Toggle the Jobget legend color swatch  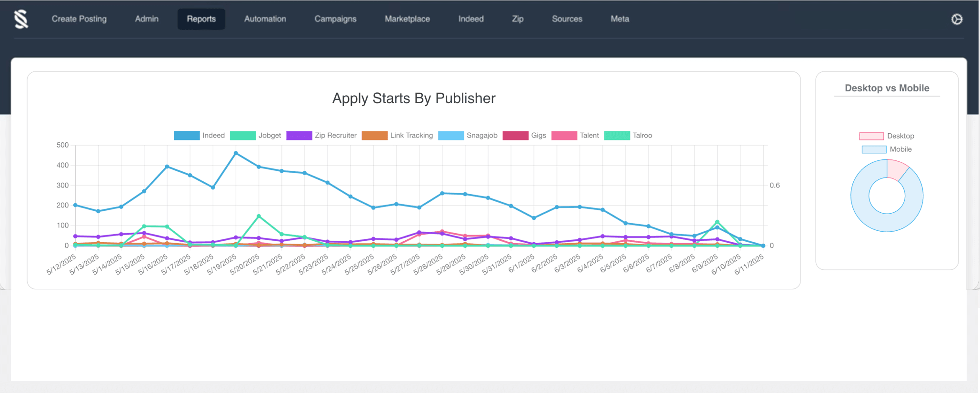[x=243, y=136]
